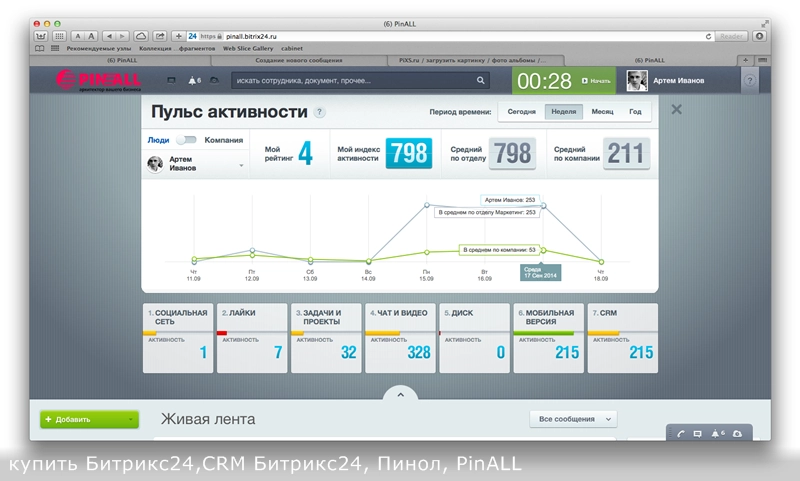Close the Пульс активности panel with X

[x=677, y=109]
